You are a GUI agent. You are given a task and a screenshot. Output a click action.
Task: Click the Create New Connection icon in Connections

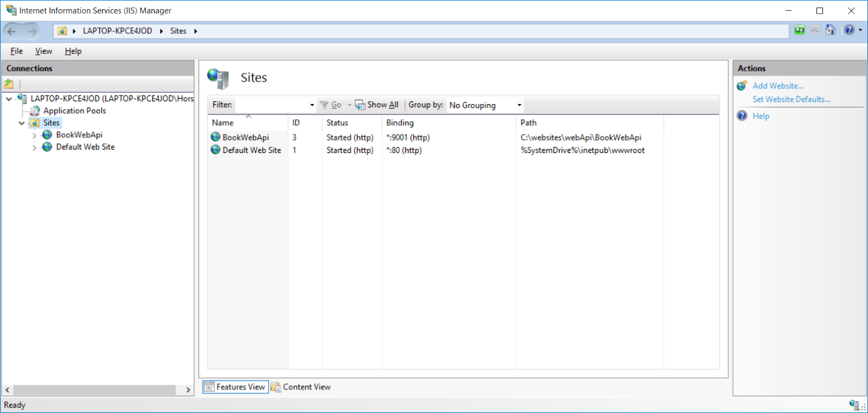click(x=9, y=84)
